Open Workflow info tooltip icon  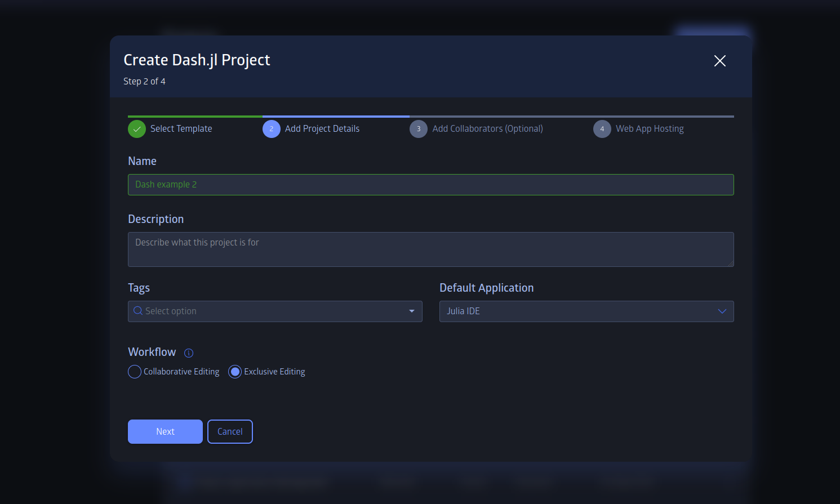(189, 353)
